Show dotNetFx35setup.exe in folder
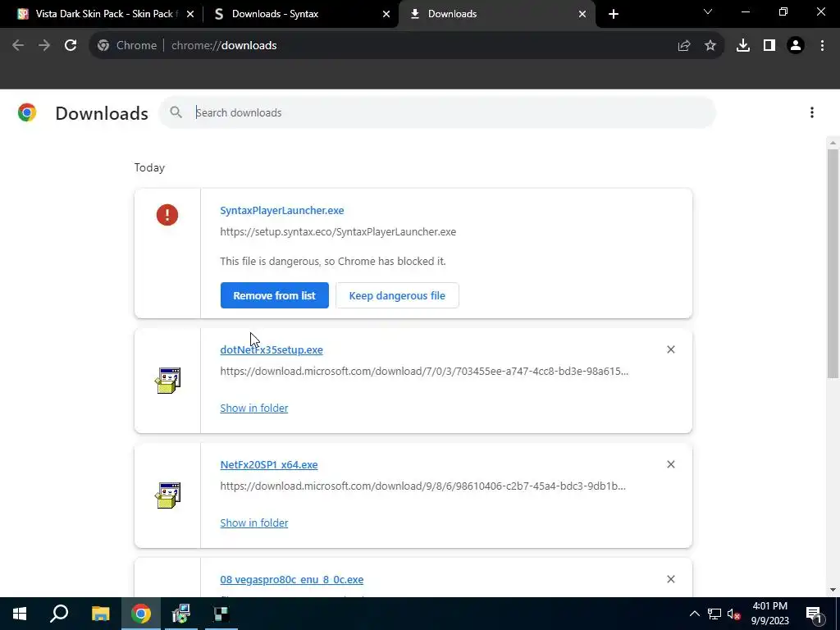Screen dimensions: 840x630 click(x=254, y=409)
